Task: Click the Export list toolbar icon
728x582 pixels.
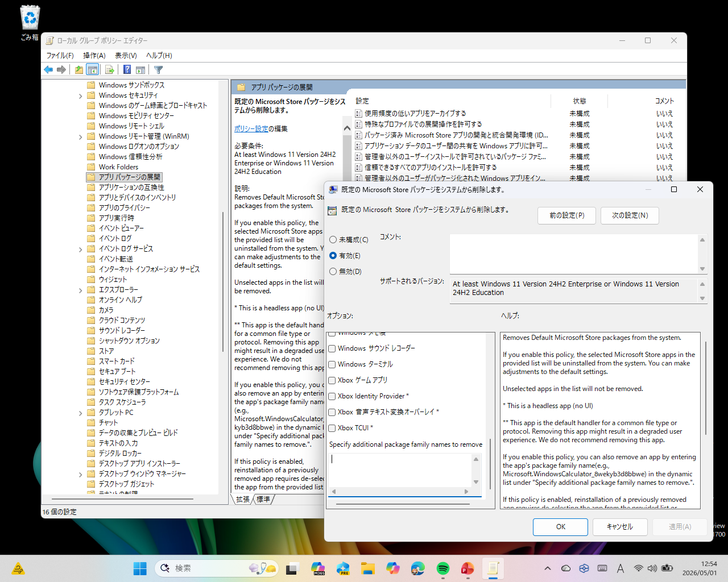Action: [x=110, y=70]
